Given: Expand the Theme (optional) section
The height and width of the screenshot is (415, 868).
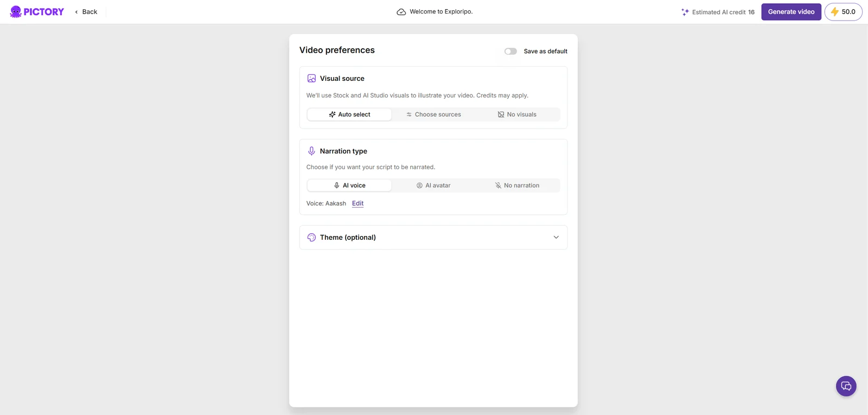Looking at the screenshot, I should pos(433,238).
